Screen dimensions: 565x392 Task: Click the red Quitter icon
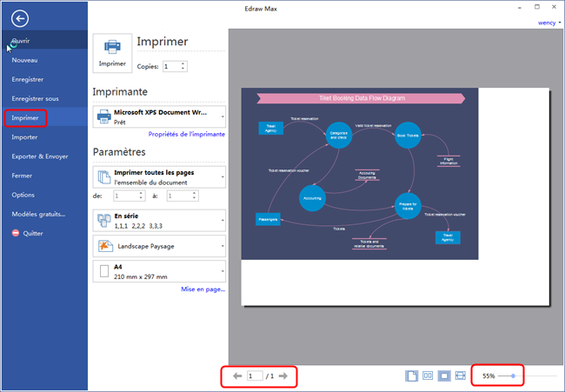(16, 233)
